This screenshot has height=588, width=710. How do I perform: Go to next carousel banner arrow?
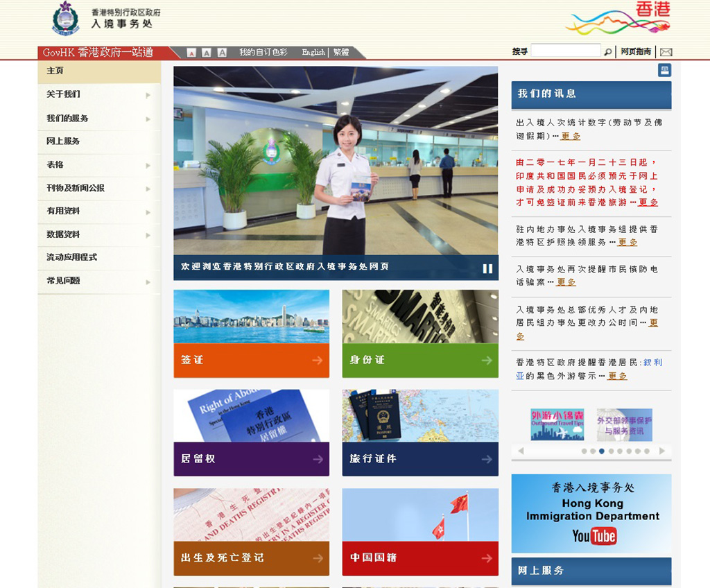click(662, 451)
